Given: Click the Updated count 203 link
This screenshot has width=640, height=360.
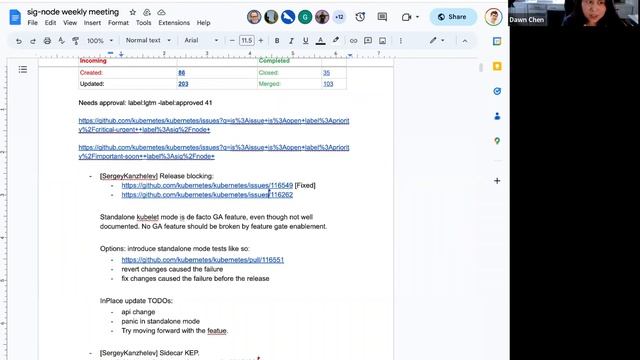Looking at the screenshot, I should pos(183,84).
